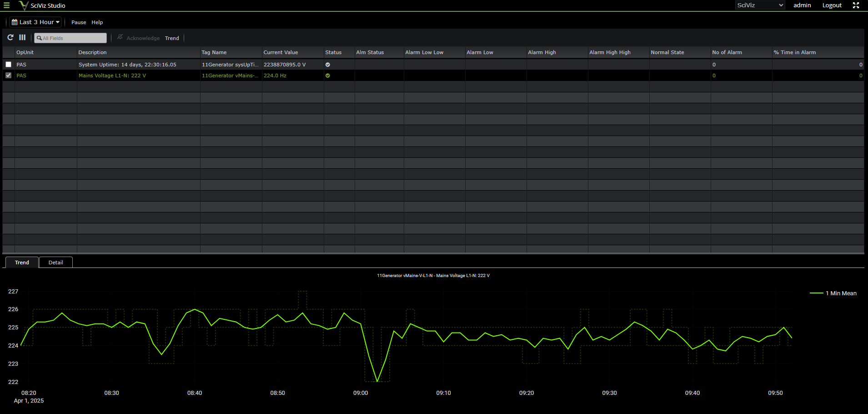The width and height of the screenshot is (868, 414).
Task: Toggle fullscreen with the expand icon
Action: [856, 5]
